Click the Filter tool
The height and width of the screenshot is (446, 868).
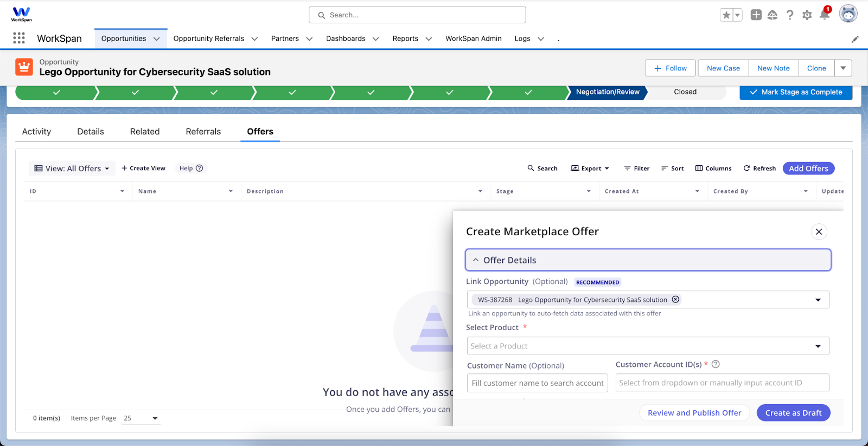pyautogui.click(x=637, y=169)
